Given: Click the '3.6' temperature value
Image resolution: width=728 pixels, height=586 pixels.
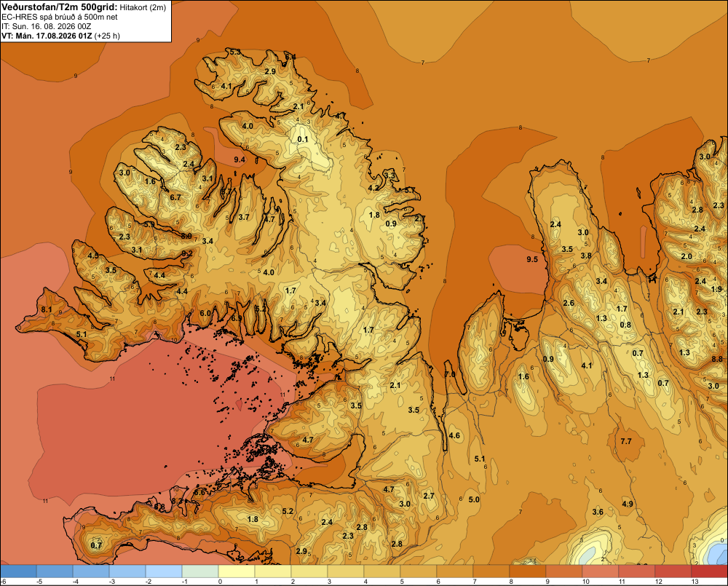Looking at the screenshot, I should [x=598, y=512].
